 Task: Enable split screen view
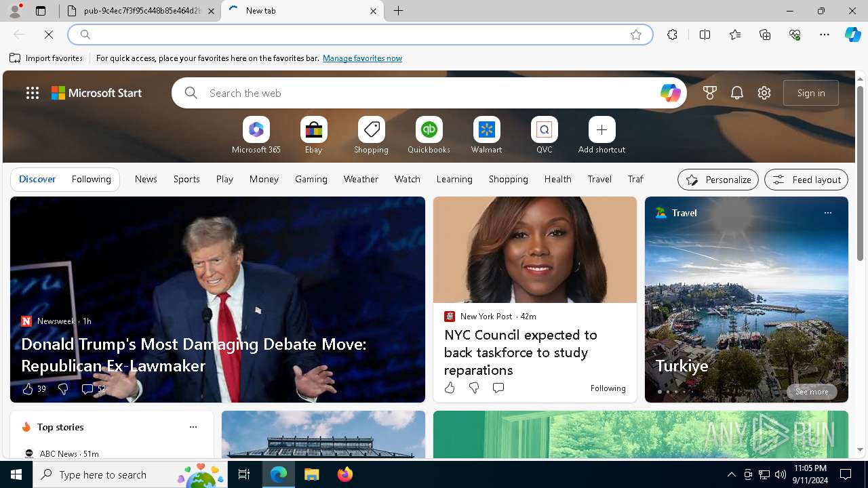(705, 35)
